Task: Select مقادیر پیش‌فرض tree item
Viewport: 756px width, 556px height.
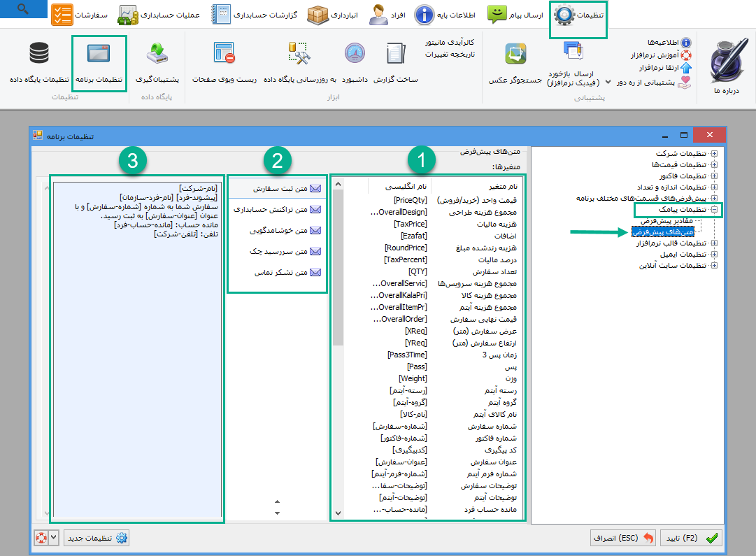Action: click(x=666, y=221)
